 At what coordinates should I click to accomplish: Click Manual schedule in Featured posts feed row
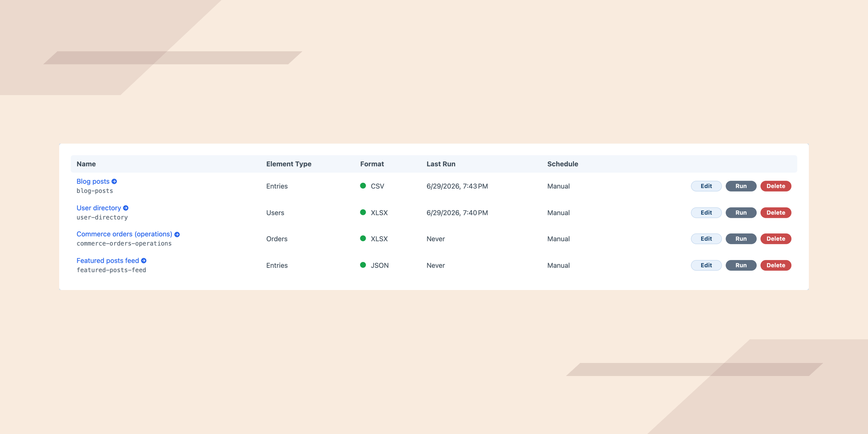pyautogui.click(x=558, y=266)
